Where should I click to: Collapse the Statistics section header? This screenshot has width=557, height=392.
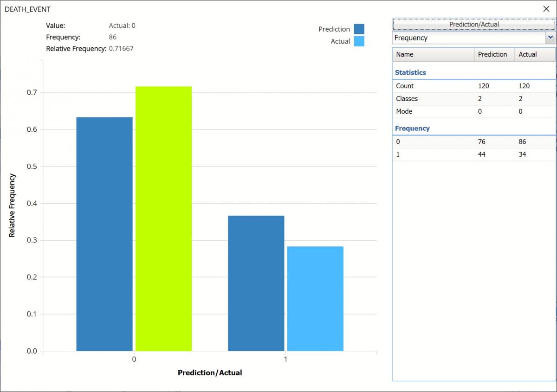[410, 72]
